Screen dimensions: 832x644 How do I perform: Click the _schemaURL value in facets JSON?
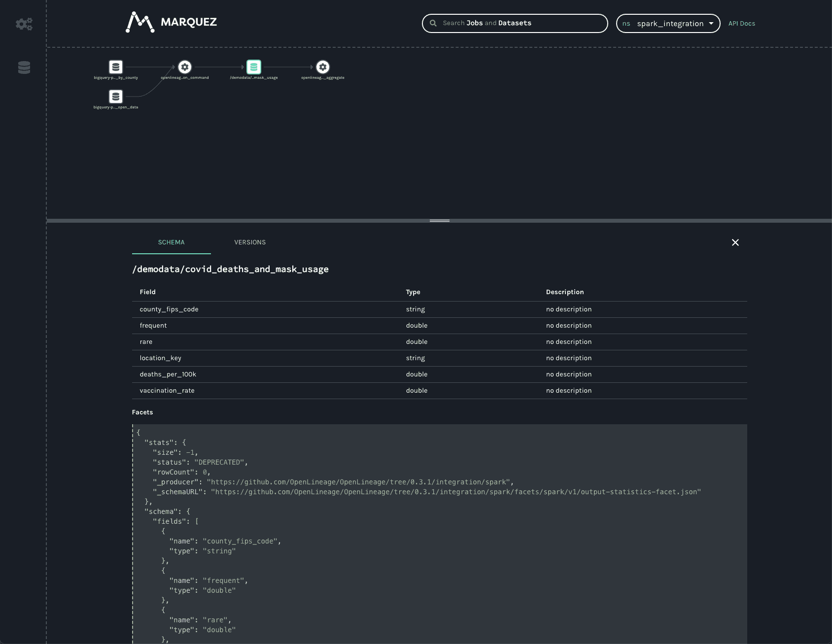click(x=456, y=492)
